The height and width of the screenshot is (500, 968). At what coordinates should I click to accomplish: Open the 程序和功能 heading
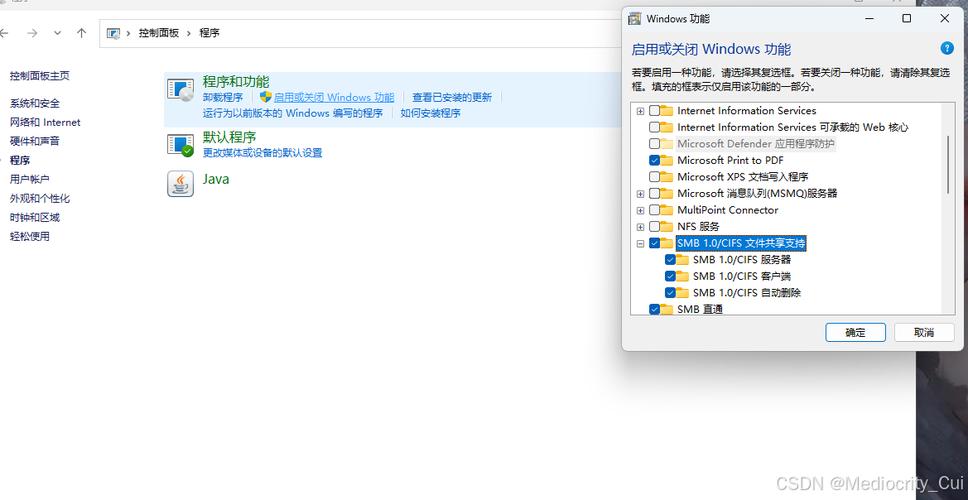click(236, 81)
